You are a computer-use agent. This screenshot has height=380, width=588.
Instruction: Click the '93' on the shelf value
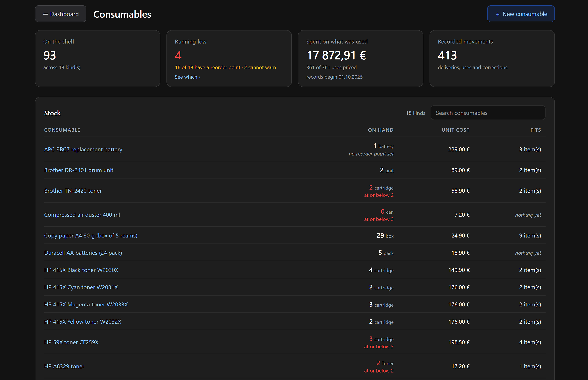[x=50, y=55]
